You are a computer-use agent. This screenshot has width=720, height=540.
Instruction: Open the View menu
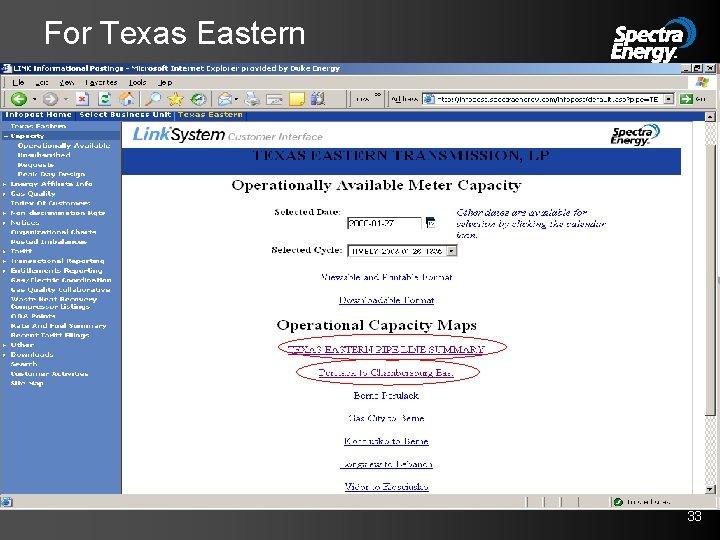(67, 83)
